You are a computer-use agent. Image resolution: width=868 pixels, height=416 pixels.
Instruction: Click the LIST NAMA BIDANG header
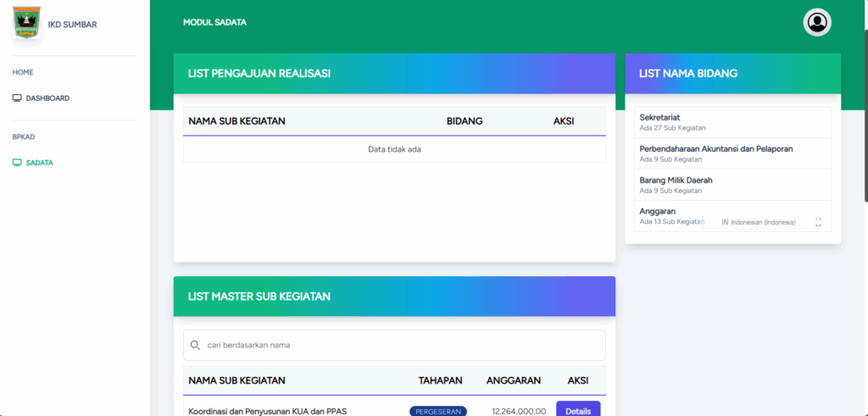pyautogui.click(x=733, y=74)
